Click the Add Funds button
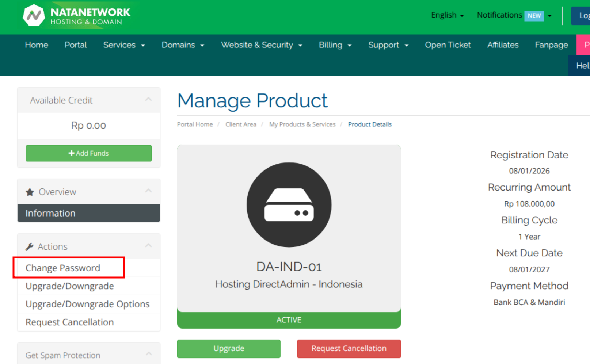This screenshot has width=590, height=364. coord(89,153)
